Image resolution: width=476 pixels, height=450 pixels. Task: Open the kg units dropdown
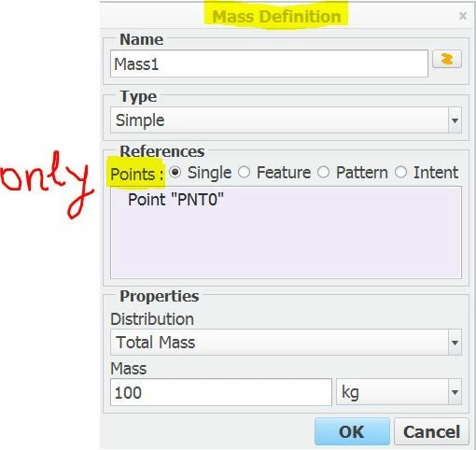(399, 392)
